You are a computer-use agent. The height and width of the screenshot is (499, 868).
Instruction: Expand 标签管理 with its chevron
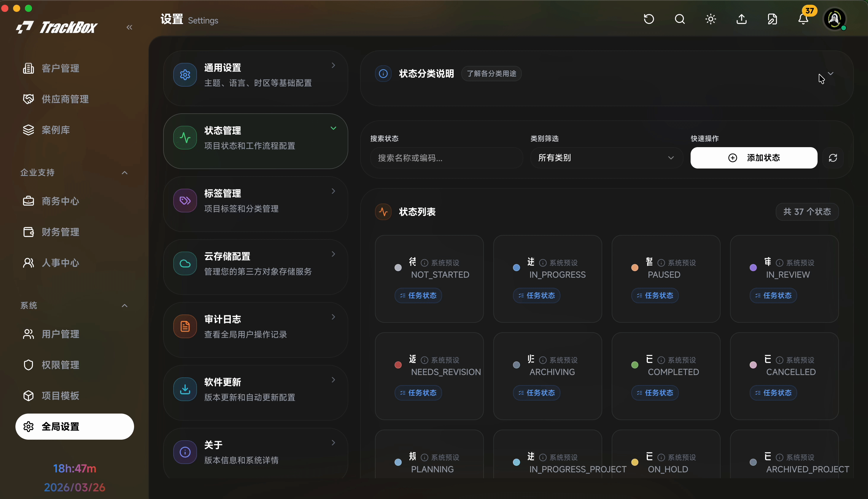tap(333, 191)
